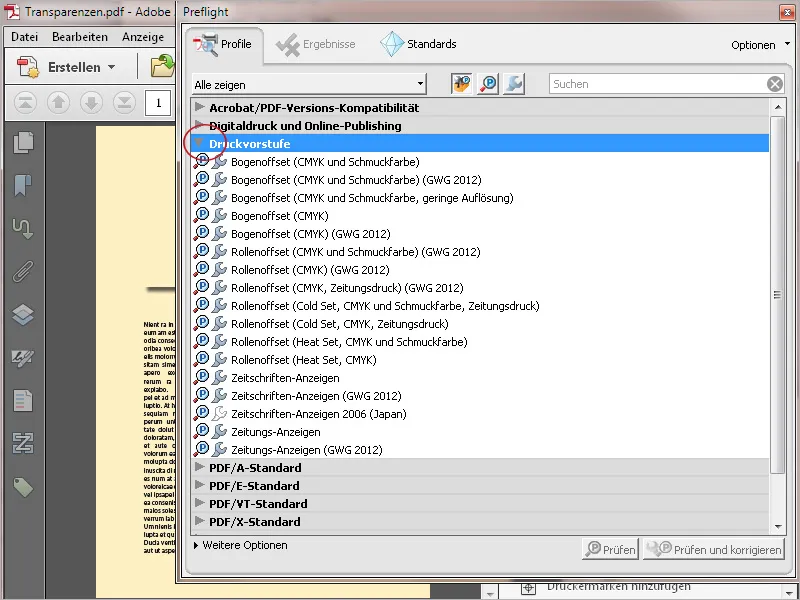The height and width of the screenshot is (600, 800).
Task: Select Rollenoffset (Heat Set, CMYK und Schmuckfarbe)
Action: pos(349,341)
